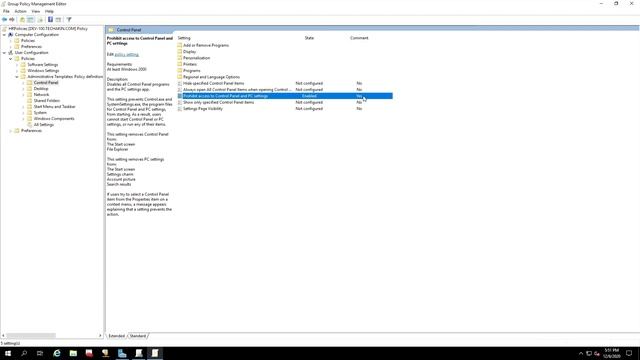Viewport: 640px width, 360px height.
Task: Open Search from the taskbar
Action: (24, 353)
